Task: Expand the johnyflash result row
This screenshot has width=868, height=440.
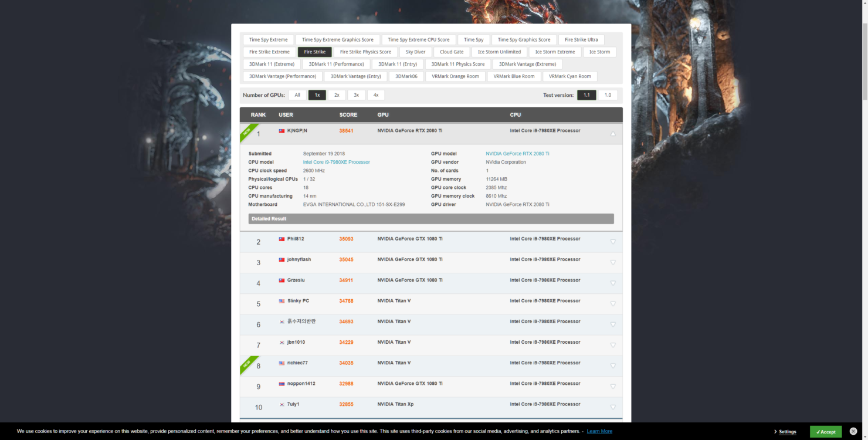Action: click(613, 262)
